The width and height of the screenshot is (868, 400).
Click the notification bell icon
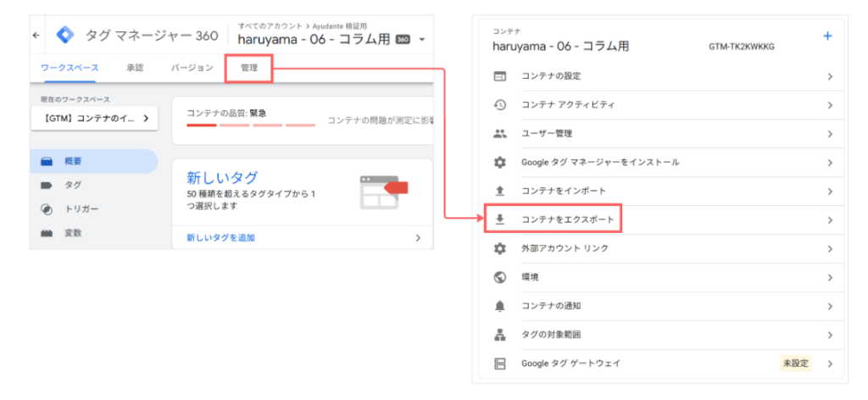(499, 306)
